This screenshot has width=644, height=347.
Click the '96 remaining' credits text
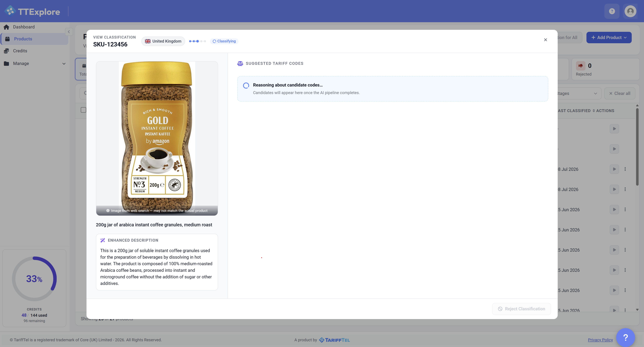[x=34, y=321]
